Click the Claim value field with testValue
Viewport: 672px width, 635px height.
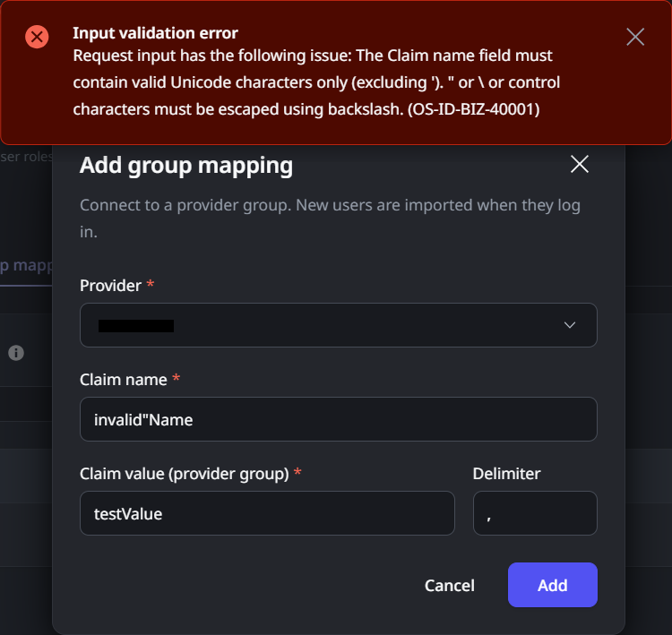point(266,513)
